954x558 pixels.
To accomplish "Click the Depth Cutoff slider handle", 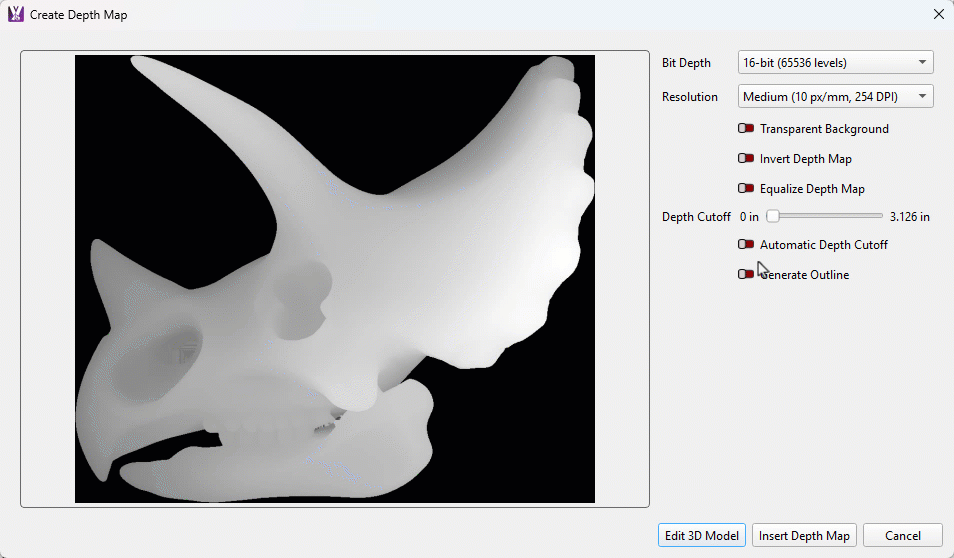I will pos(773,216).
